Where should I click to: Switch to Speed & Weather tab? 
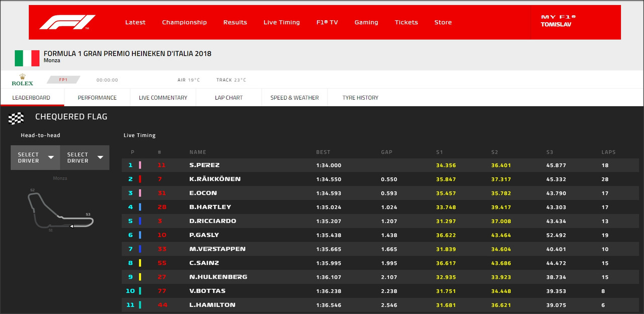(x=294, y=98)
